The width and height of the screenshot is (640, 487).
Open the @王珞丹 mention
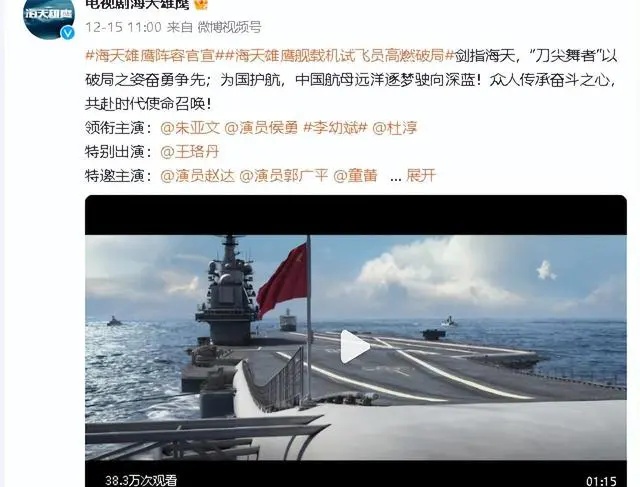pos(190,152)
